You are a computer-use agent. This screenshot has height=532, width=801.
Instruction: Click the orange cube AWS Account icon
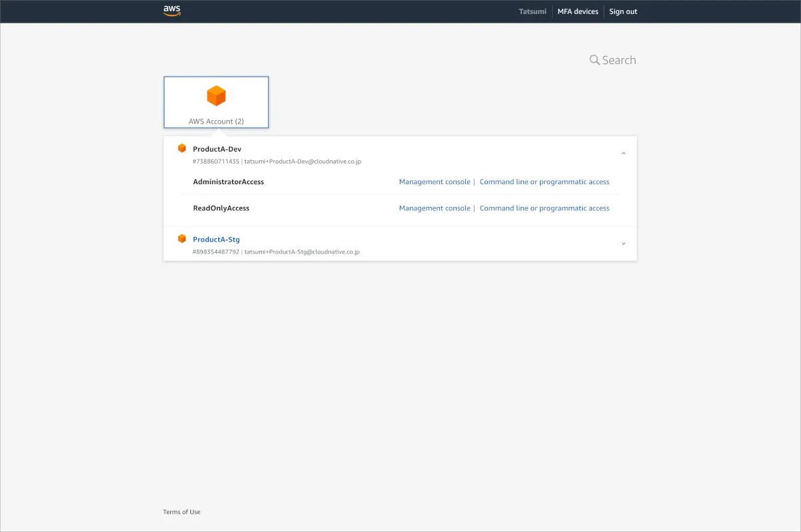click(216, 96)
